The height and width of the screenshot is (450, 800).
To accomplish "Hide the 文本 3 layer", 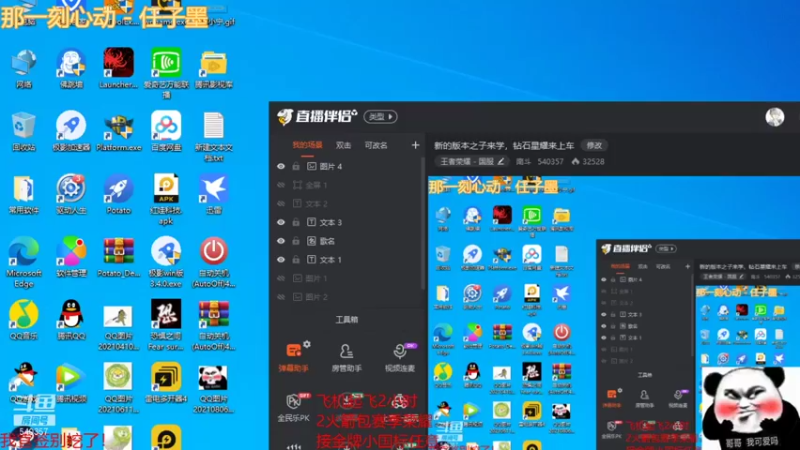I will (x=281, y=222).
